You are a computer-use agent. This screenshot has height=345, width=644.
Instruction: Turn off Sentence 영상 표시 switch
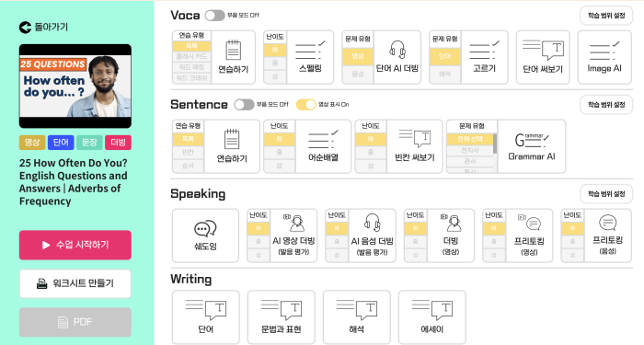click(306, 105)
